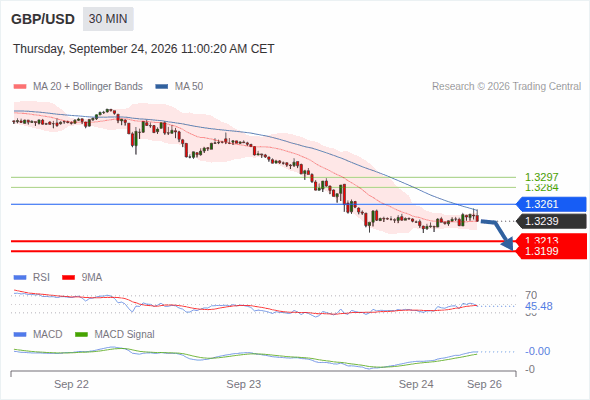Image resolution: width=590 pixels, height=400 pixels.
Task: Click the green MACD Signal legend swatch
Action: click(81, 334)
